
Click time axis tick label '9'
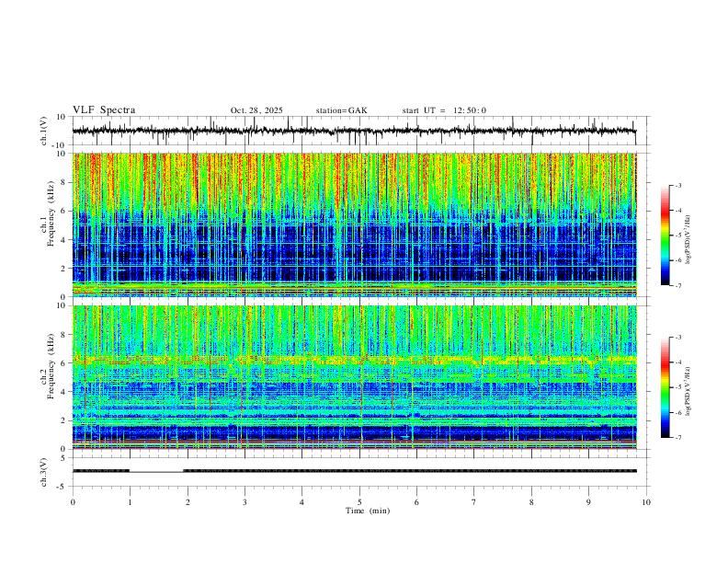pyautogui.click(x=588, y=502)
